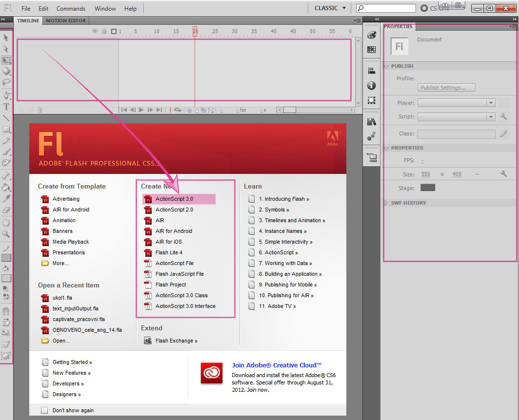Open the Align panel icon

tap(372, 71)
